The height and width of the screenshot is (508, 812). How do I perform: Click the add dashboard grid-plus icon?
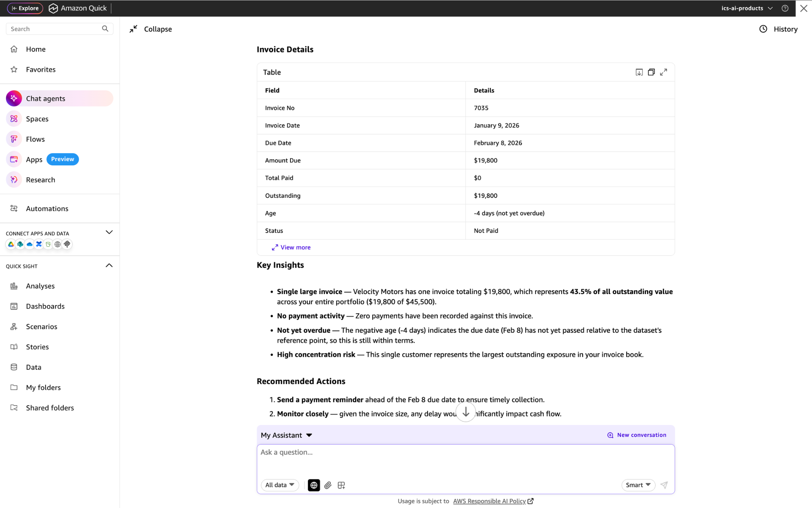(341, 485)
